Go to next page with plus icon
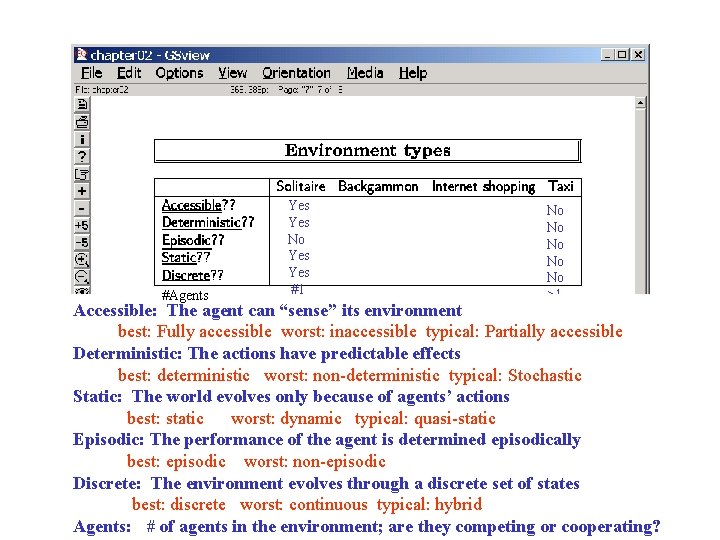 click(82, 191)
